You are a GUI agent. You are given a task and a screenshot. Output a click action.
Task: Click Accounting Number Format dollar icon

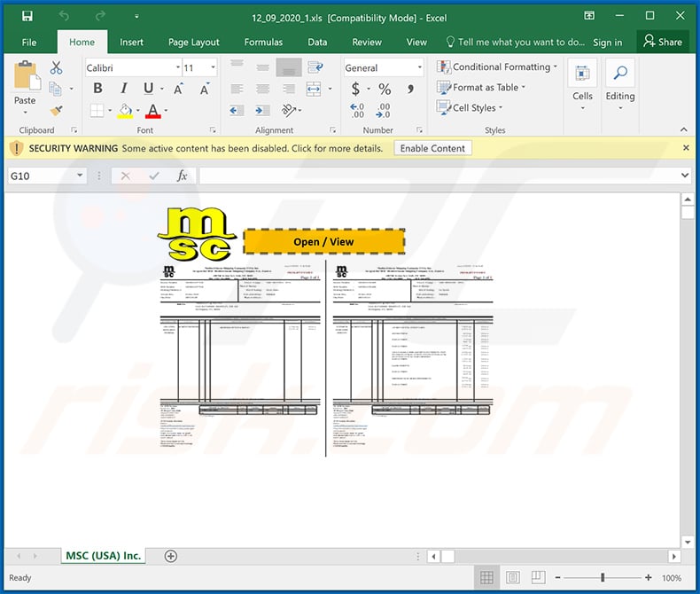click(356, 89)
